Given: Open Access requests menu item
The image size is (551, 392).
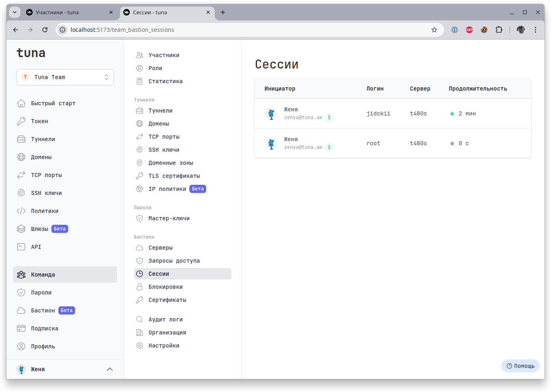Looking at the screenshot, I should pos(174,261).
